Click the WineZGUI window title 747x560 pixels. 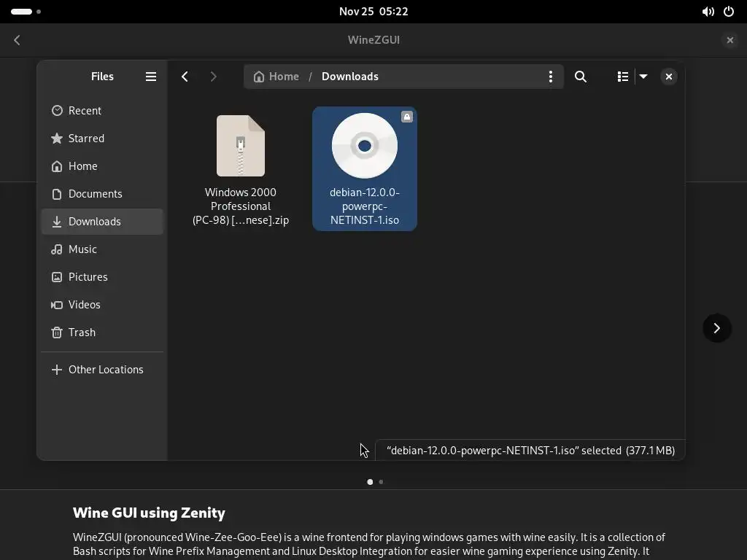point(373,40)
